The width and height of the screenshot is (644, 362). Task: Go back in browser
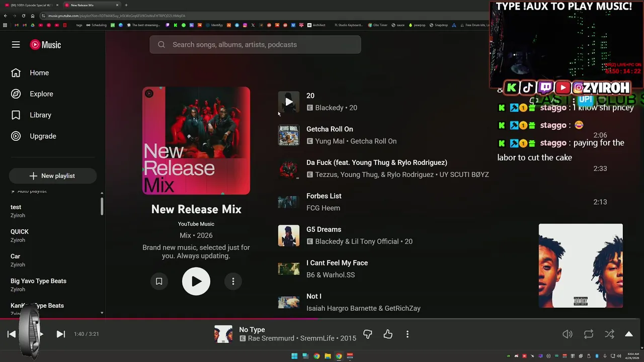coord(6,16)
